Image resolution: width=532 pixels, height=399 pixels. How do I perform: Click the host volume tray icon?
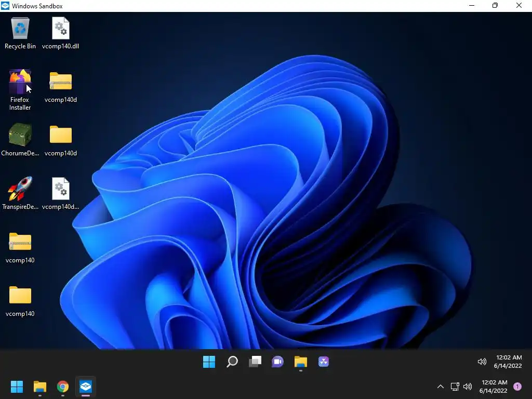click(x=468, y=387)
